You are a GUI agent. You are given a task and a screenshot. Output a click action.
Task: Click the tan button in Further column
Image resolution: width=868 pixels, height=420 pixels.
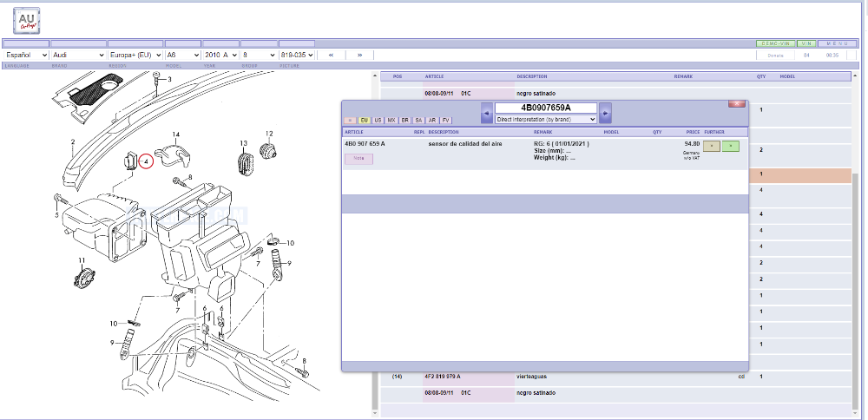[711, 146]
